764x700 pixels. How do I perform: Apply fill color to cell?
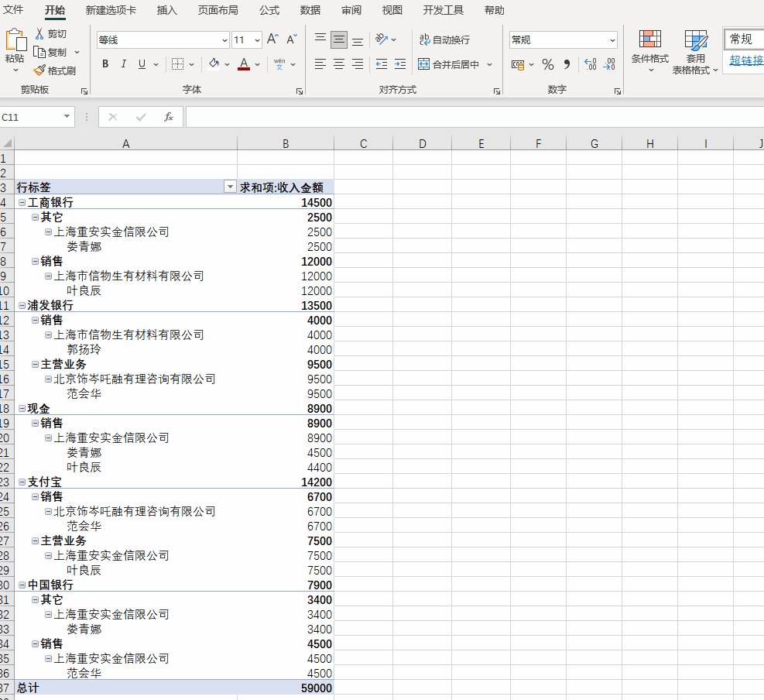pos(214,63)
